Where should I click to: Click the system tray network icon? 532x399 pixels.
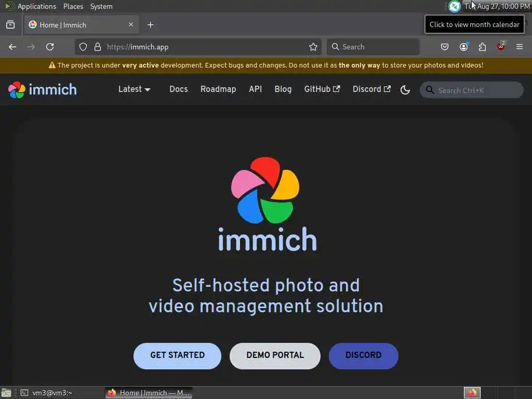pyautogui.click(x=455, y=6)
